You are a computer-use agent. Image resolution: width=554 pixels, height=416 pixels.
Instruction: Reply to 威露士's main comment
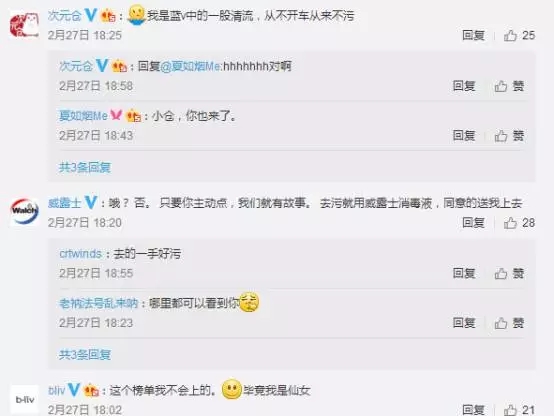pyautogui.click(x=473, y=223)
